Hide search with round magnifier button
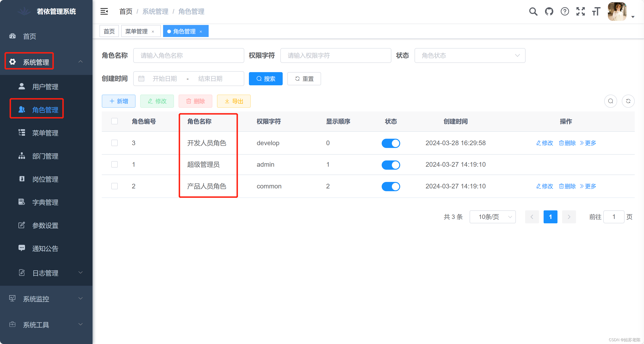This screenshot has width=644, height=344. click(610, 101)
